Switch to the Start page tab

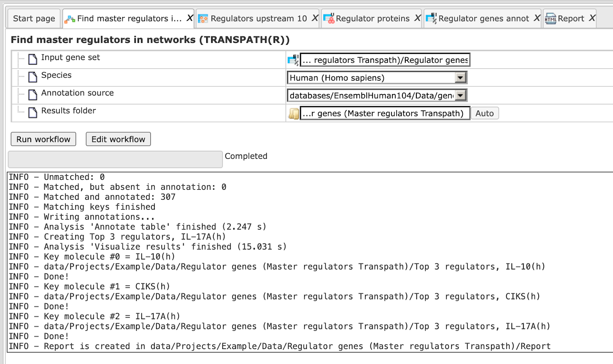[x=34, y=18]
